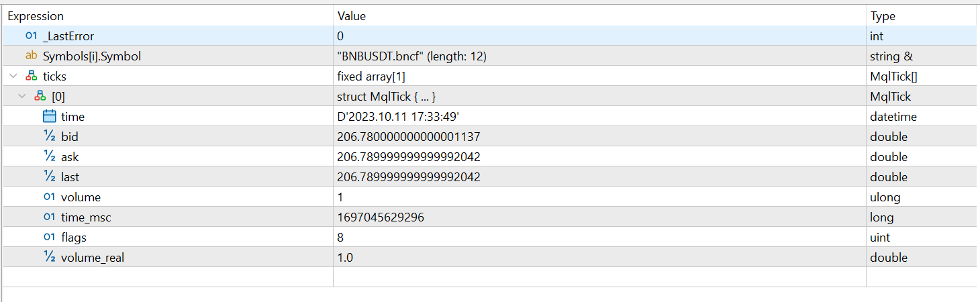Image resolution: width=980 pixels, height=302 pixels.
Task: Click the "BNBUSDT.bncf" string value
Action: [x=411, y=56]
